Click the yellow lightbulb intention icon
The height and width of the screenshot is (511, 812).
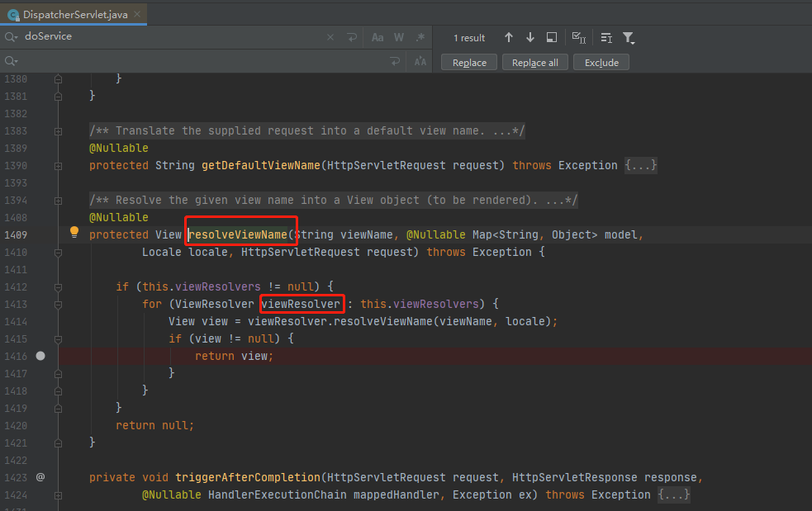74,233
